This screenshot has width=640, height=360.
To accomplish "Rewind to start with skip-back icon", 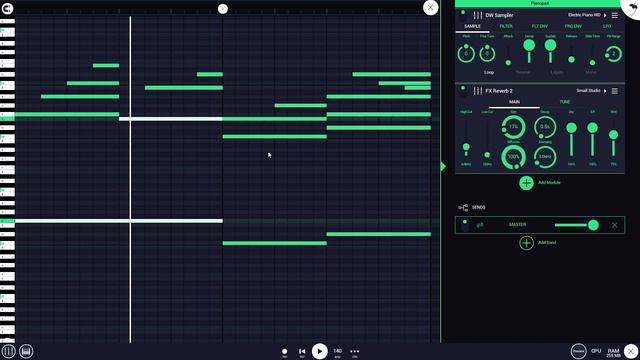I will [x=302, y=351].
